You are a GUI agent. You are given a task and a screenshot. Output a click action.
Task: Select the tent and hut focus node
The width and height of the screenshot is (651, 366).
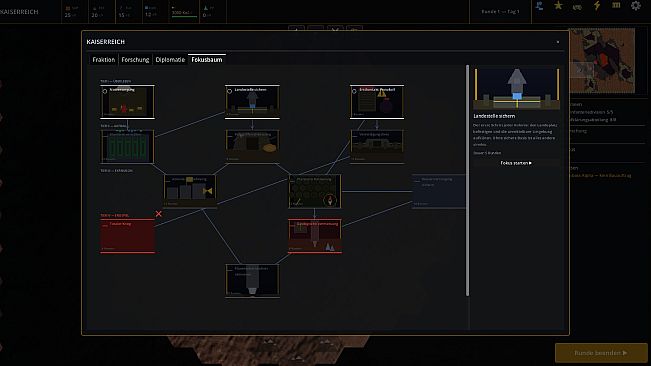coord(252,146)
